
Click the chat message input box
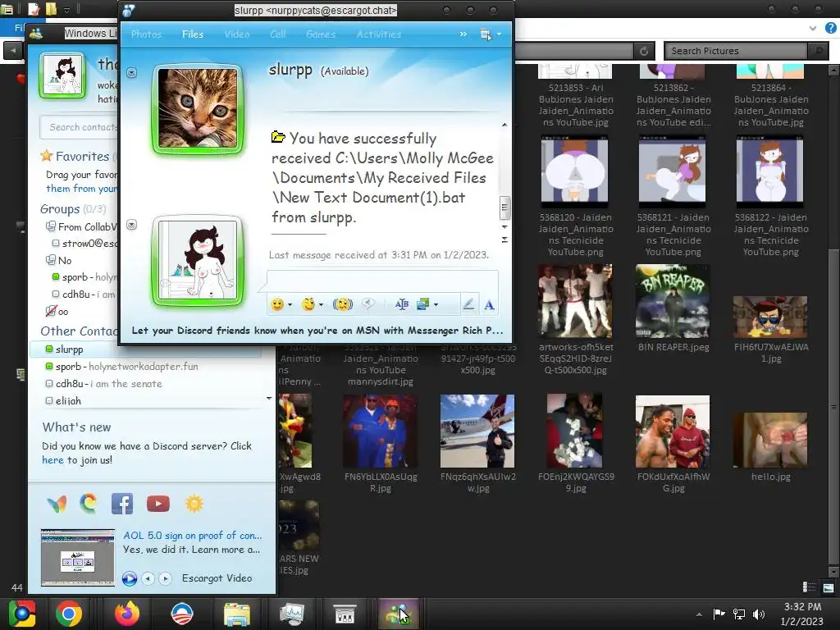tap(382, 281)
